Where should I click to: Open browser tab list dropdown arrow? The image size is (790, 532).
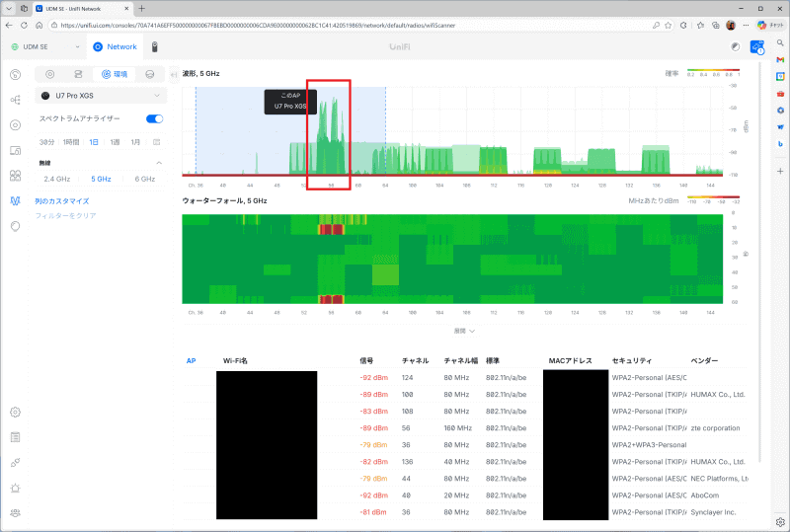pyautogui.click(x=9, y=9)
